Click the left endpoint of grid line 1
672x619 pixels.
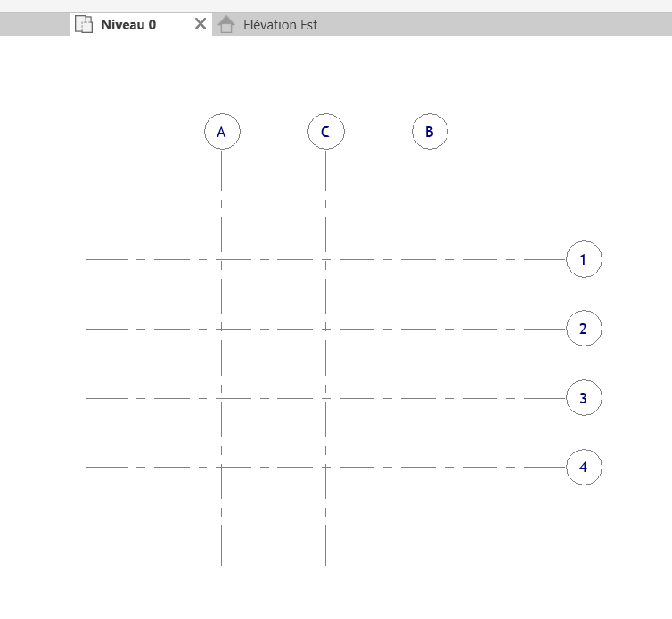coord(87,259)
